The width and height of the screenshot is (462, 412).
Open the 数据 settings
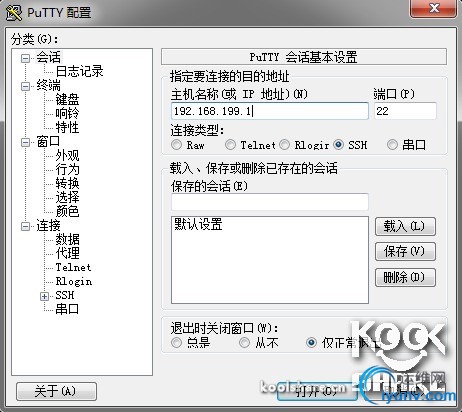point(67,239)
